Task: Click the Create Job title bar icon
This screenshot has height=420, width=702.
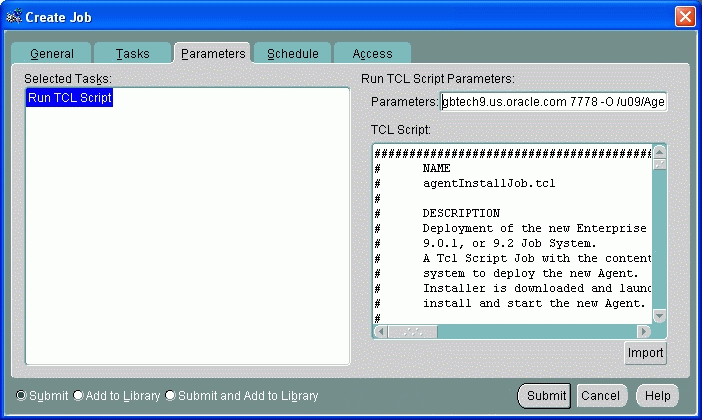Action: [14, 16]
